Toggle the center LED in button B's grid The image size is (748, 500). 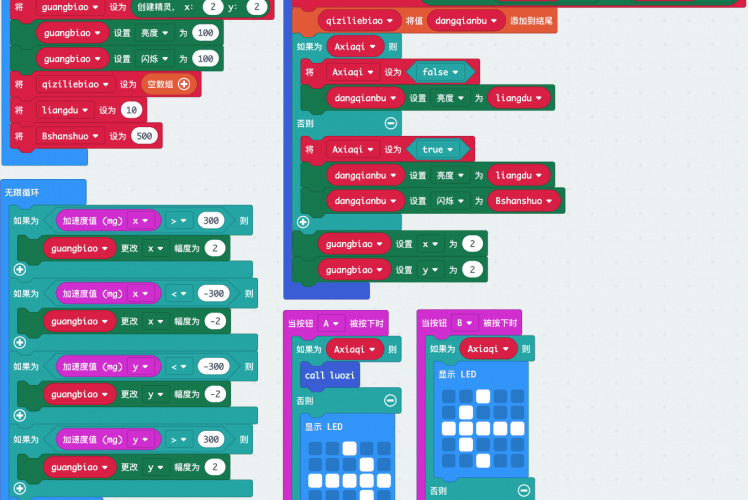(x=481, y=428)
